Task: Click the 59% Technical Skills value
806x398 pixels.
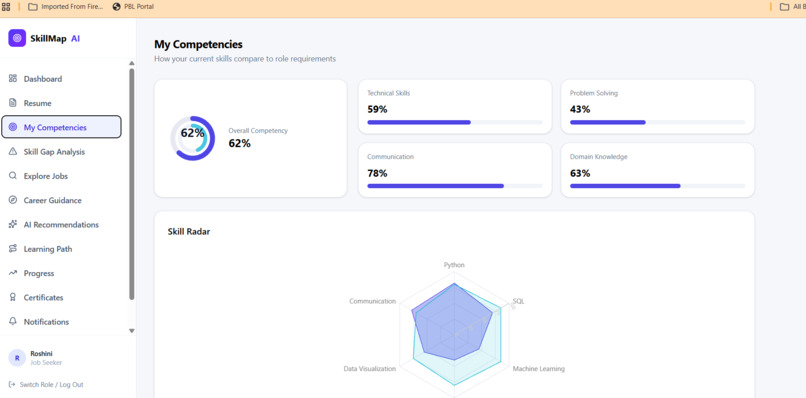Action: pos(377,109)
